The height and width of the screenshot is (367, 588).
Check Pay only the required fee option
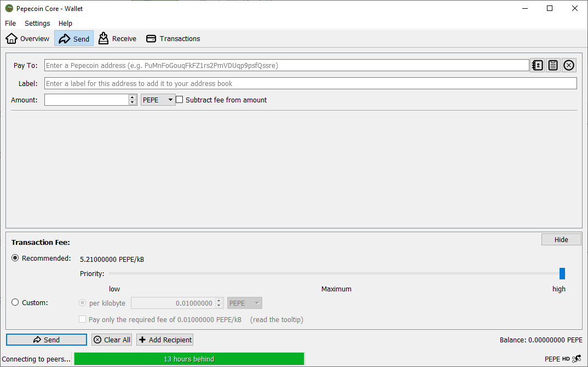82,319
